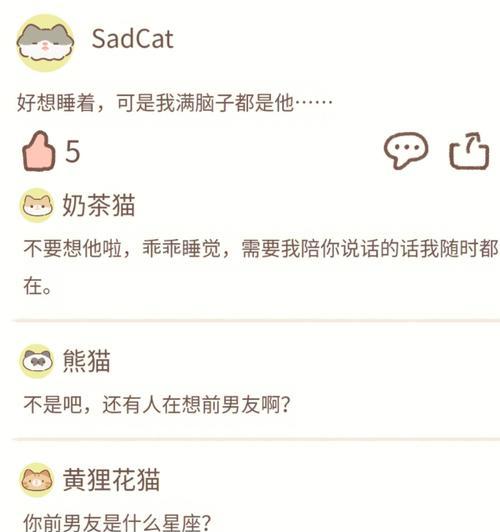View 黄狸花猫 orange cat avatar

[x=37, y=480]
